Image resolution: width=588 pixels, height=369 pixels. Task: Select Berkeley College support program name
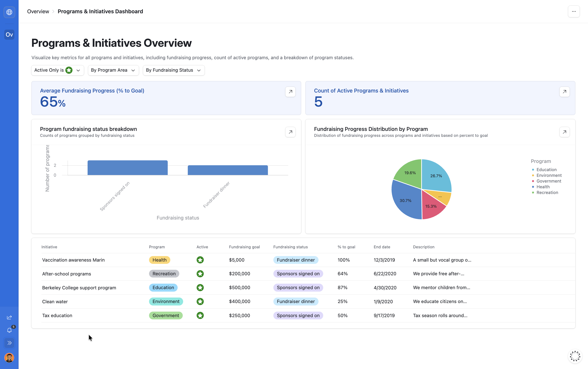(x=79, y=288)
